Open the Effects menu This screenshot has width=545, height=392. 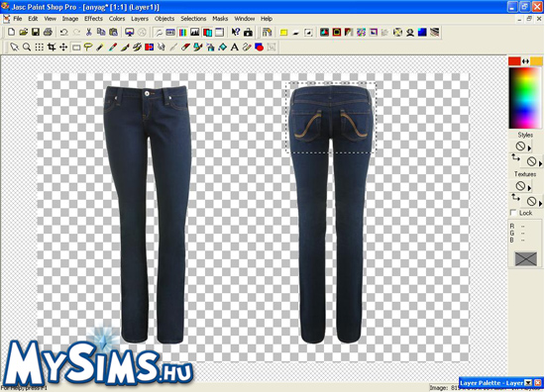coord(93,19)
